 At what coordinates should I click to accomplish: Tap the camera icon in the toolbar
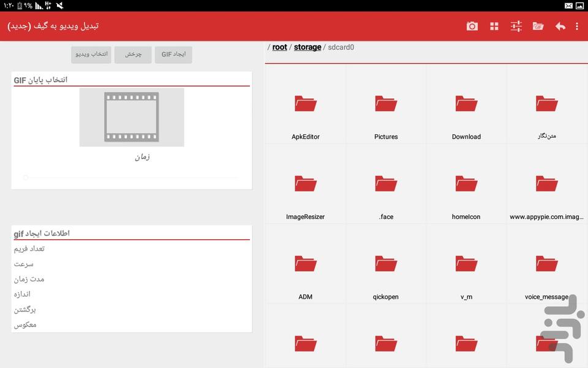click(472, 26)
